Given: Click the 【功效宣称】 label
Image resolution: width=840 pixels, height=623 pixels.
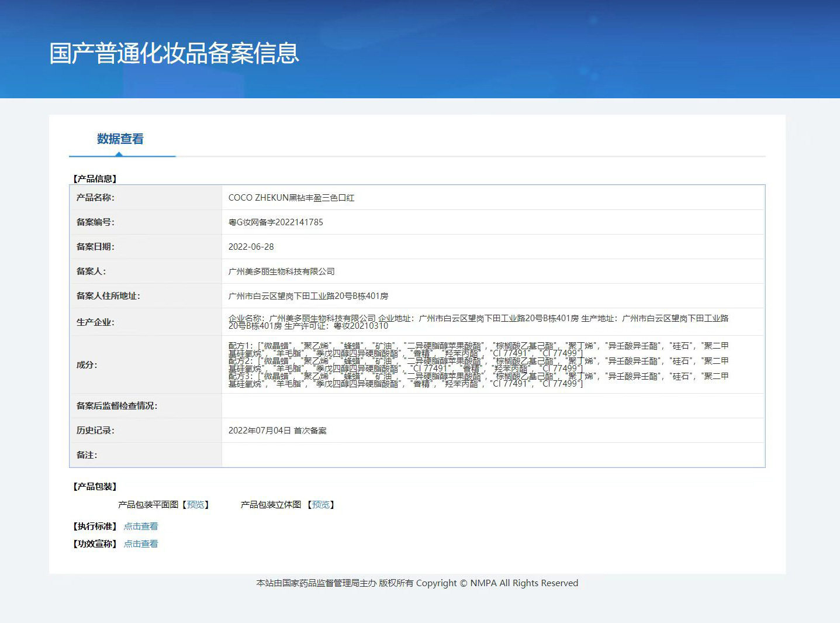Looking at the screenshot, I should coord(95,544).
